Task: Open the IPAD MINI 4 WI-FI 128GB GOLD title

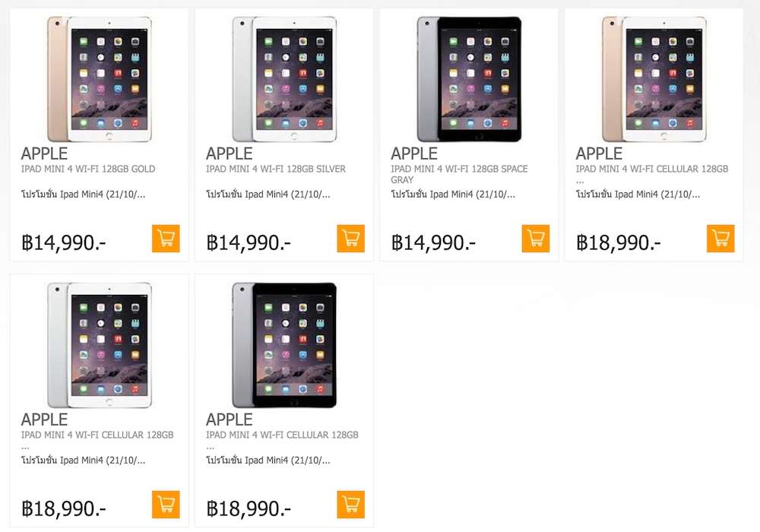Action: 88,169
